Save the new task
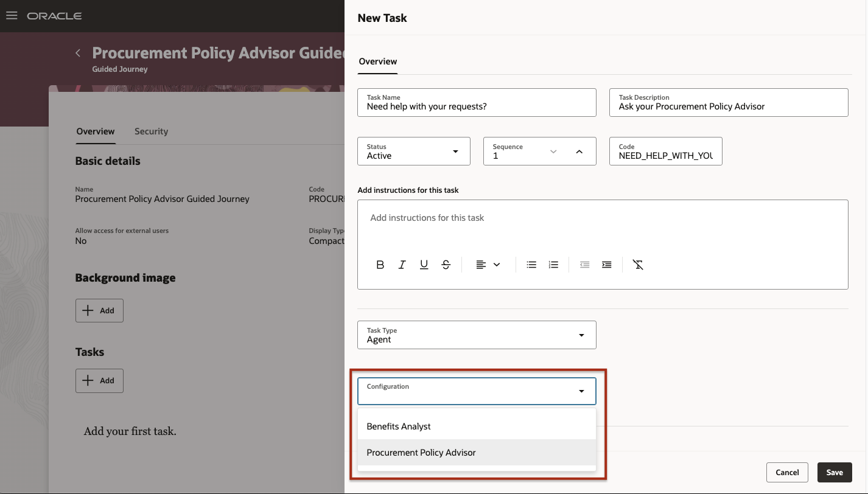 835,473
